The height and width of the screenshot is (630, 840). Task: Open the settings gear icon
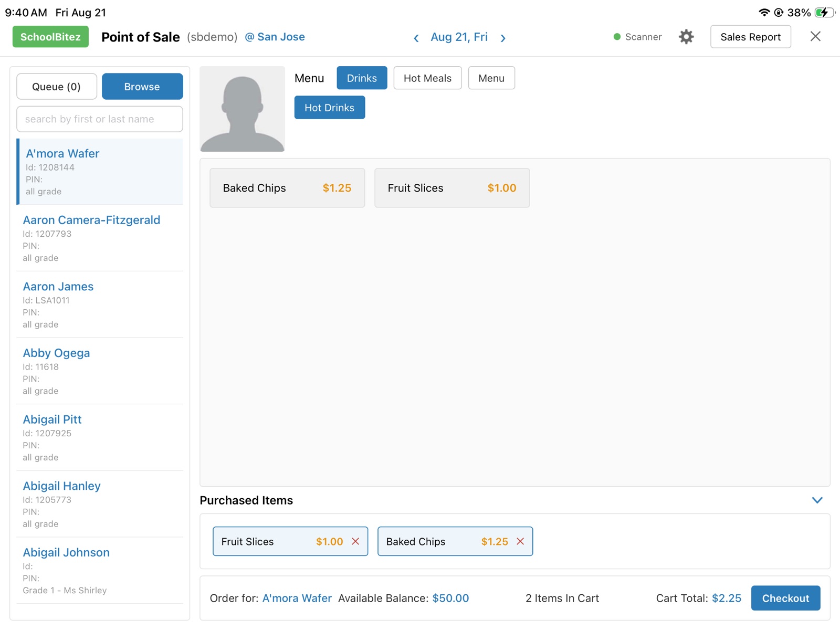pos(686,37)
